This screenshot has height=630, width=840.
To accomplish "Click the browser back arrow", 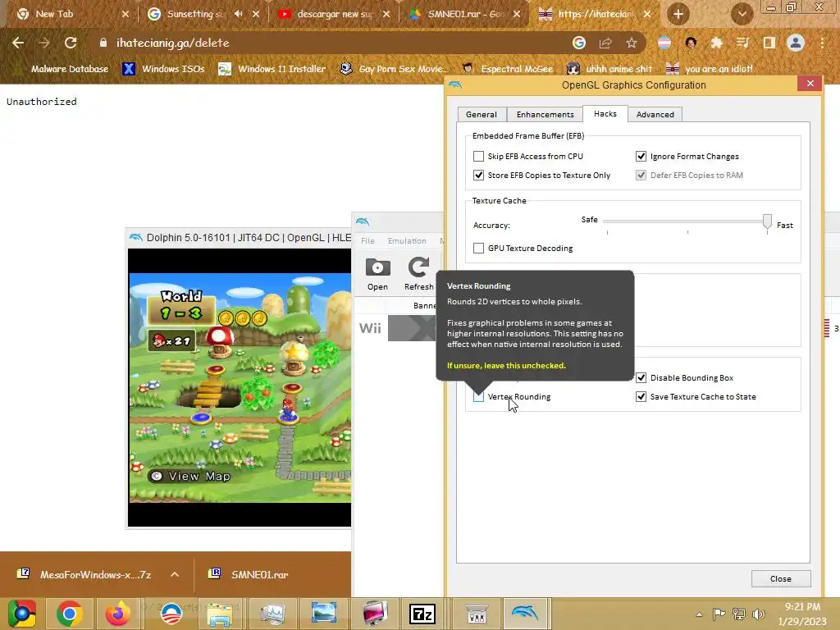I will coord(18,43).
